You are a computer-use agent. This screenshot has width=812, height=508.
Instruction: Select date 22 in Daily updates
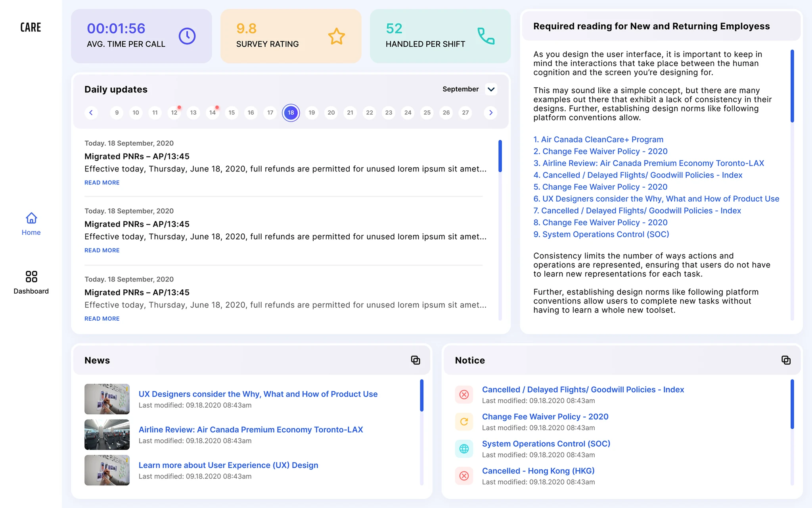tap(370, 113)
